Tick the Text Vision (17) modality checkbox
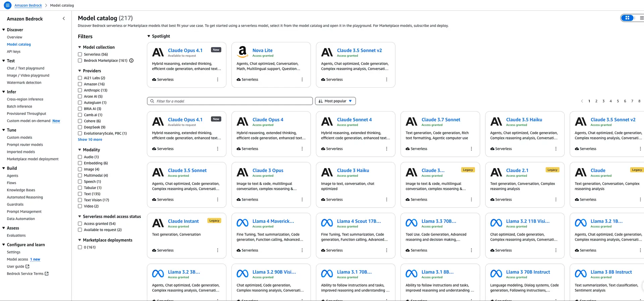The image size is (644, 301). (x=80, y=200)
